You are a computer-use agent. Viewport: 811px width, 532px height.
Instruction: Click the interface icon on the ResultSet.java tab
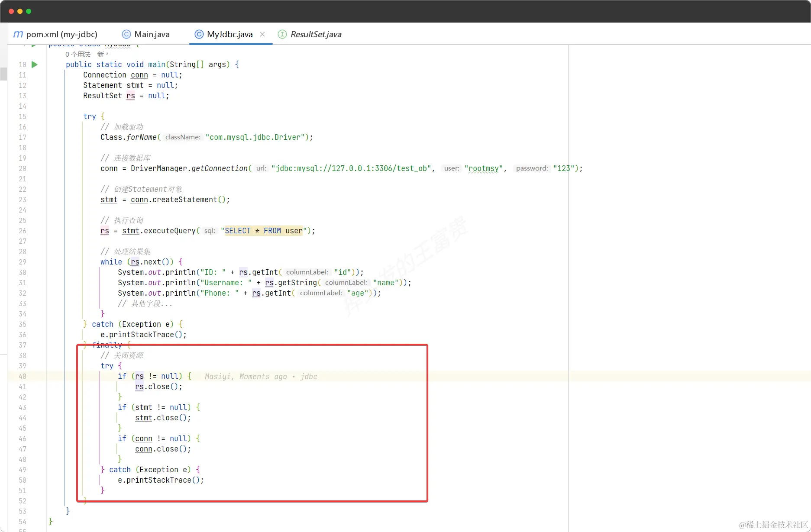pyautogui.click(x=282, y=34)
